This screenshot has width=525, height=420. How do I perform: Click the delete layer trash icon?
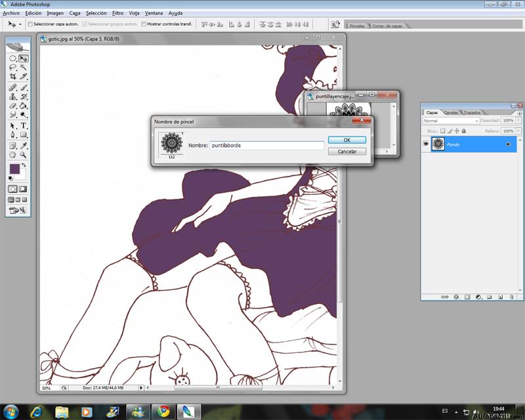click(x=511, y=297)
